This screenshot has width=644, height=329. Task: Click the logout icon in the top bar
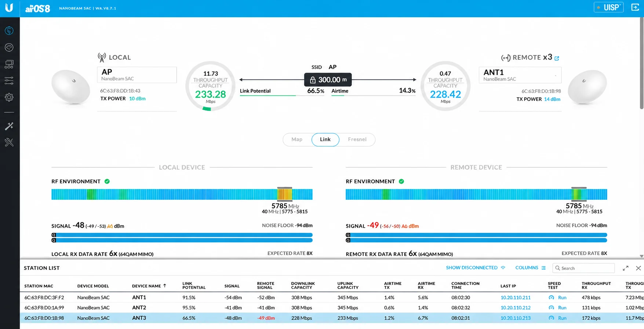(x=635, y=7)
